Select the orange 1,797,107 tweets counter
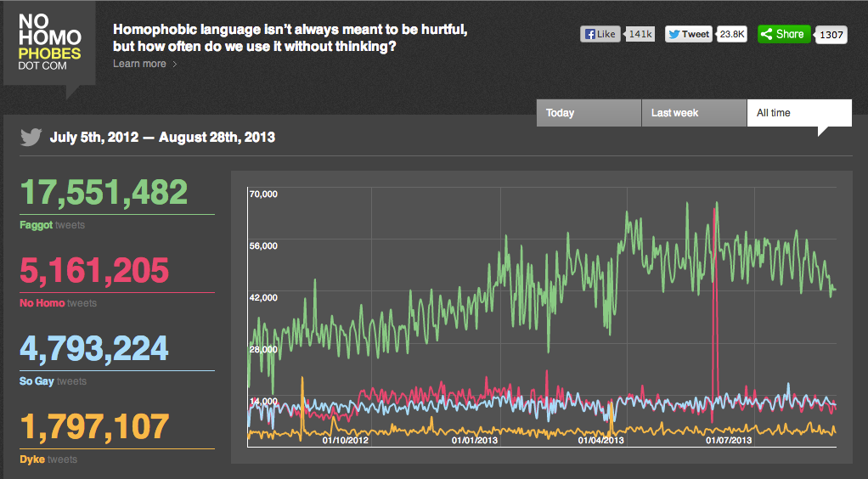The width and height of the screenshot is (868, 479). 94,427
